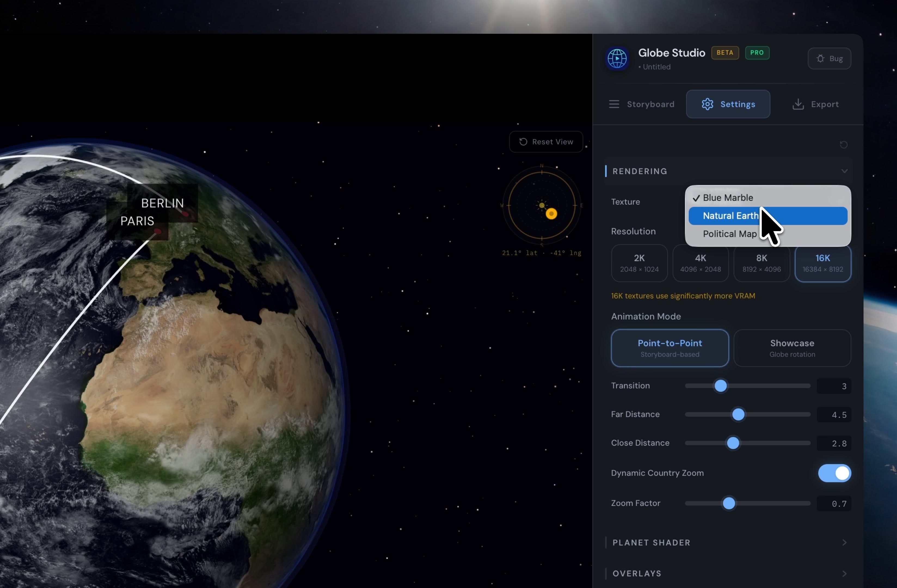897x588 pixels.
Task: Disable Dynamic Country Zoom
Action: point(834,473)
